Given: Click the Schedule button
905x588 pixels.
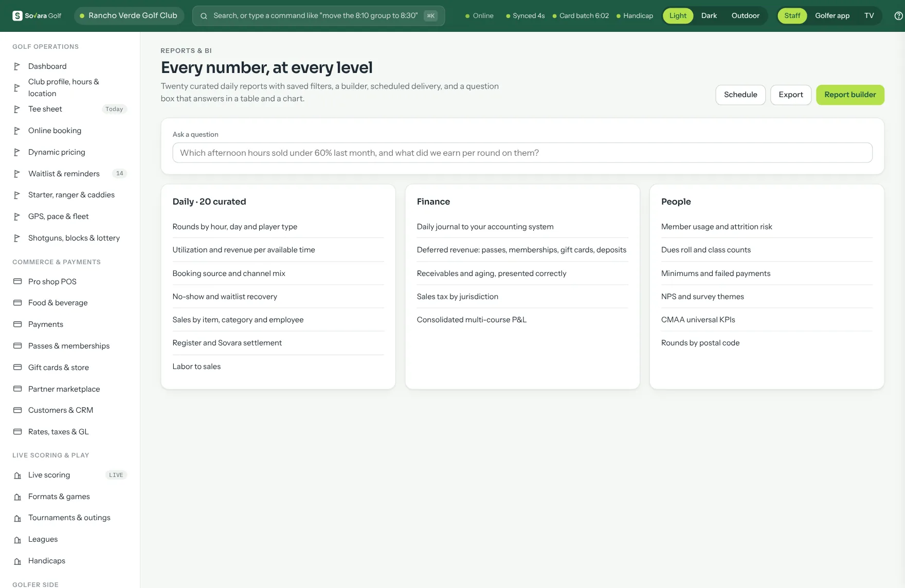Looking at the screenshot, I should 740,95.
